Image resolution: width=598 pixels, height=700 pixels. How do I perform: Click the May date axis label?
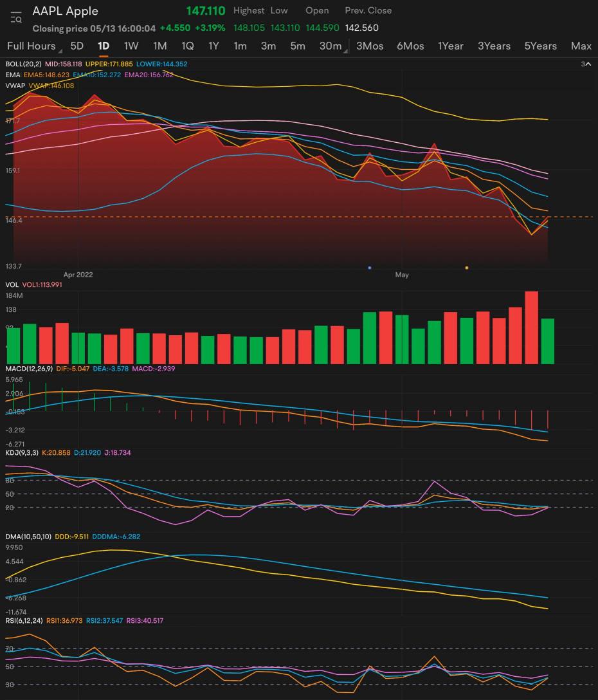[x=402, y=275]
